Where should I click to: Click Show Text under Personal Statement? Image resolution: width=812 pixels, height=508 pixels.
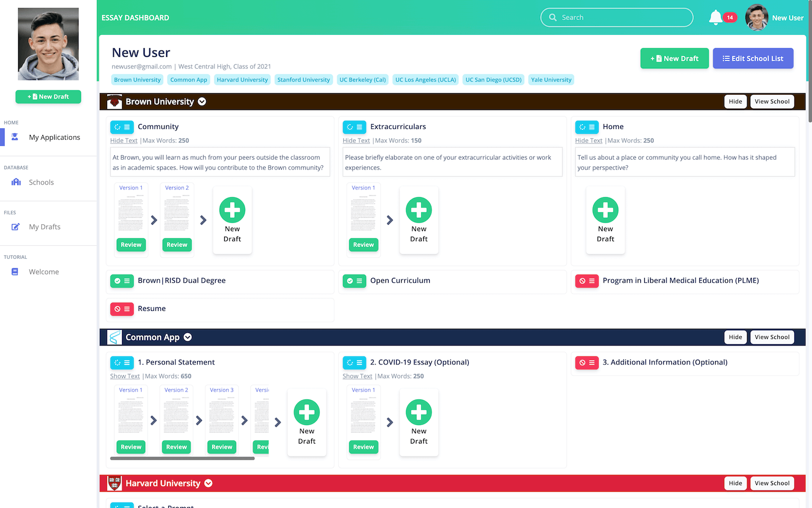point(125,376)
